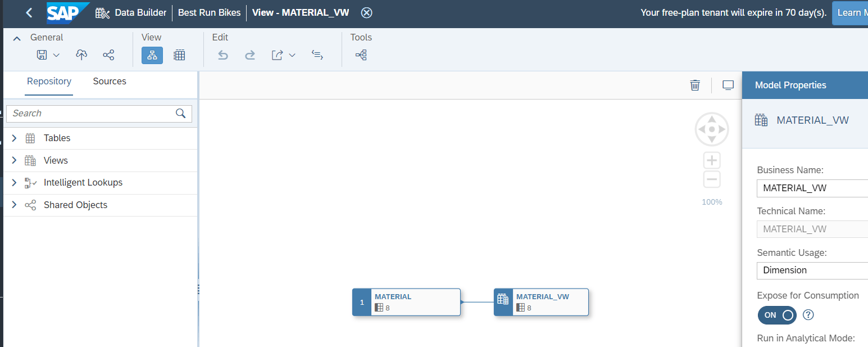Expand the Tables section in Repository
Viewport: 868px width, 347px height.
(13, 138)
